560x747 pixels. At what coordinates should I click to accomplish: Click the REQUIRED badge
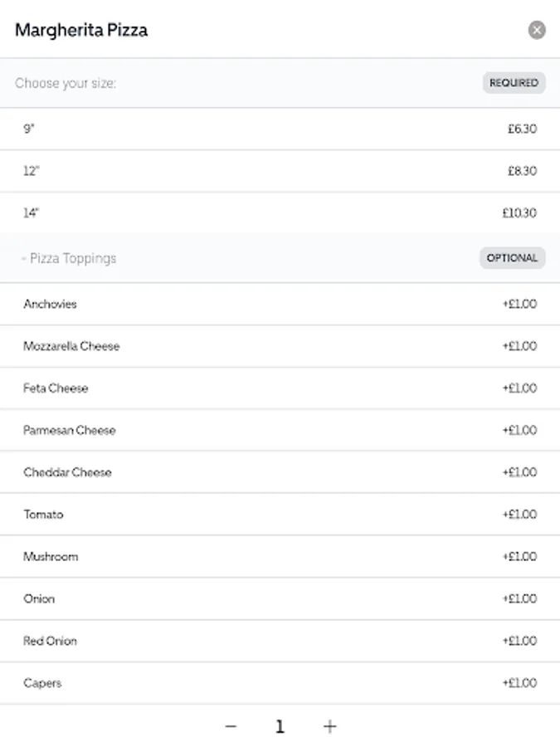[514, 83]
